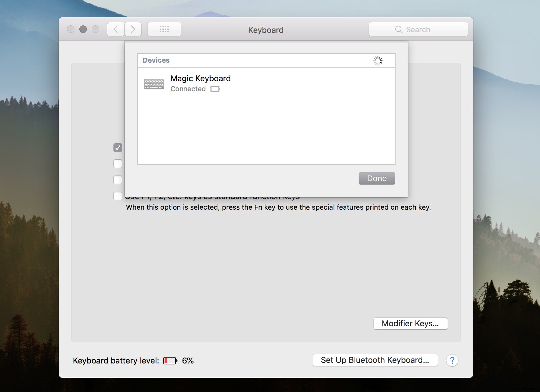The height and width of the screenshot is (392, 540).
Task: Click the spinner in the Devices panel
Action: [x=378, y=61]
